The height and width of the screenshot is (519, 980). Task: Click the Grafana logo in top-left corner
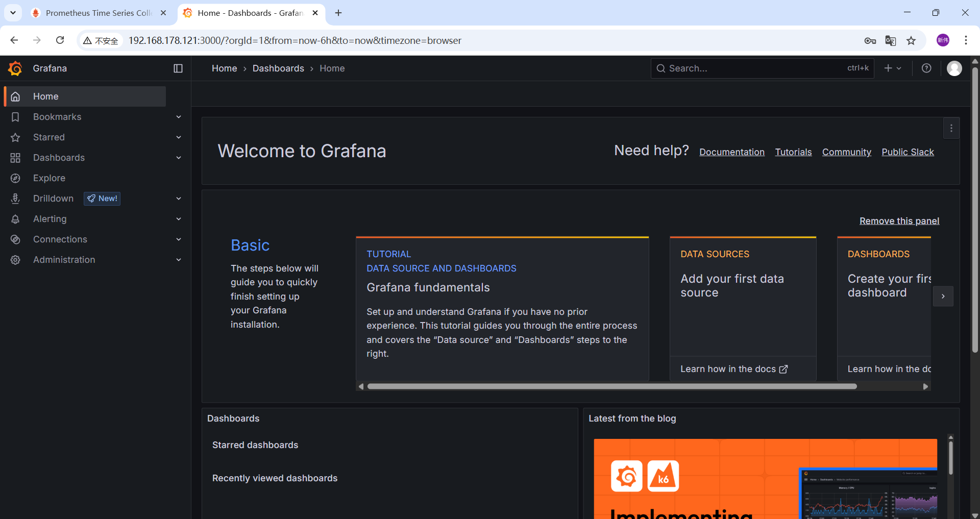(15, 68)
